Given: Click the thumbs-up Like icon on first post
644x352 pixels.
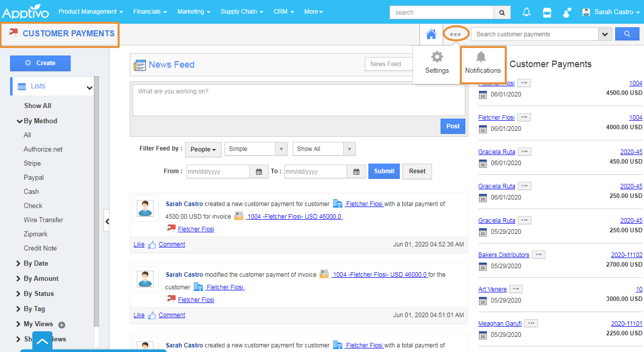Looking at the screenshot, I should (152, 244).
